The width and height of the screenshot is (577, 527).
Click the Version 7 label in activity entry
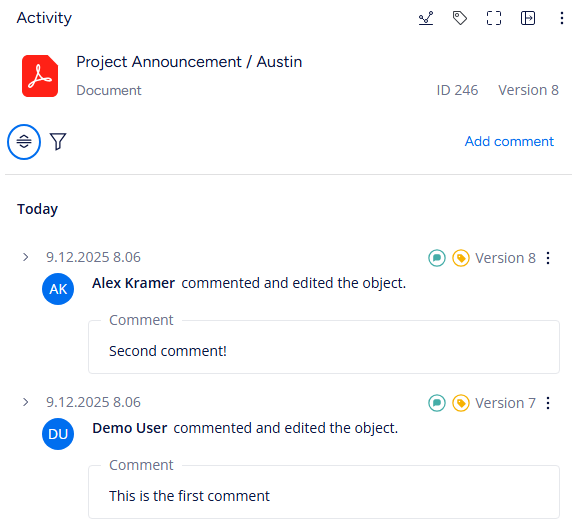tap(505, 403)
